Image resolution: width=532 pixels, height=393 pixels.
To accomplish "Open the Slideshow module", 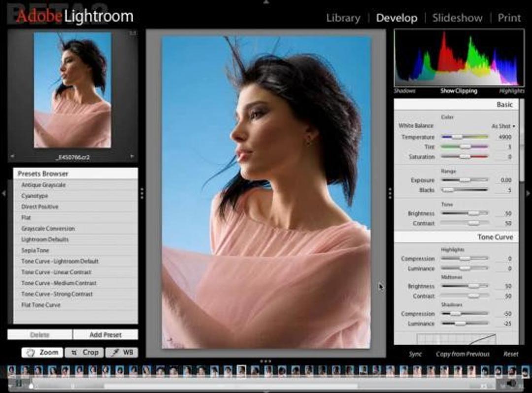I will 457,18.
